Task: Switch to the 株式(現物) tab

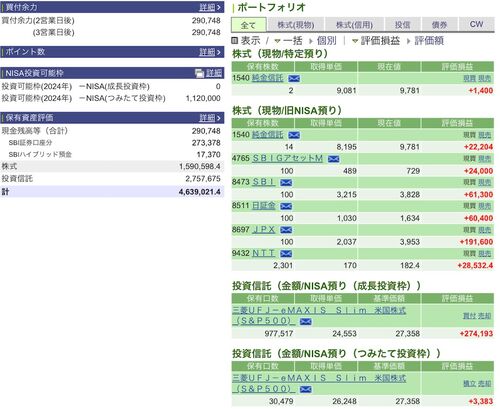Action: (296, 25)
